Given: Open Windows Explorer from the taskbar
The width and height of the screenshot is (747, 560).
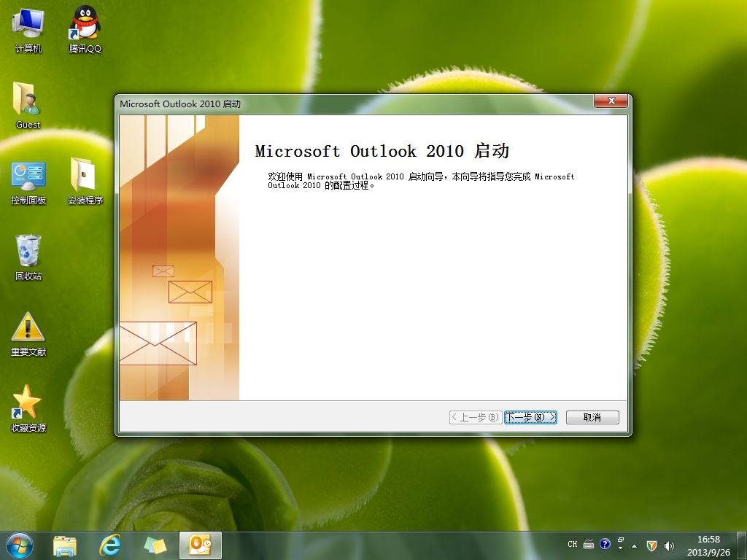Looking at the screenshot, I should (x=65, y=545).
